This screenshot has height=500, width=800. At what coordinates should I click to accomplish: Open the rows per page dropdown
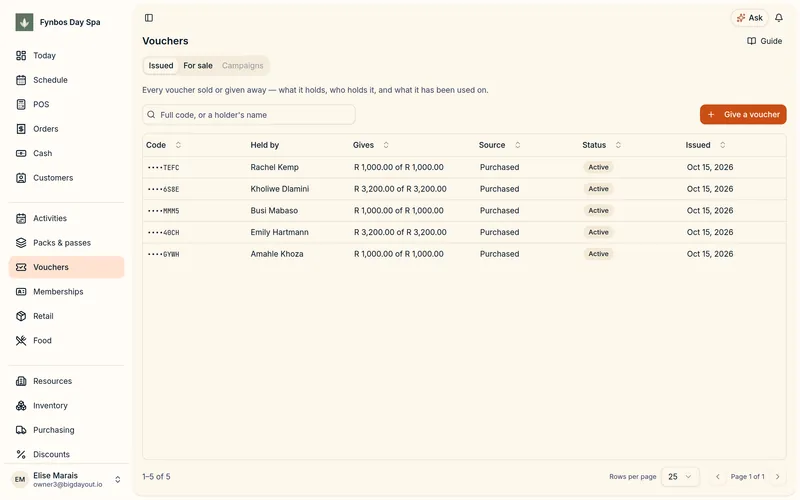[680, 477]
